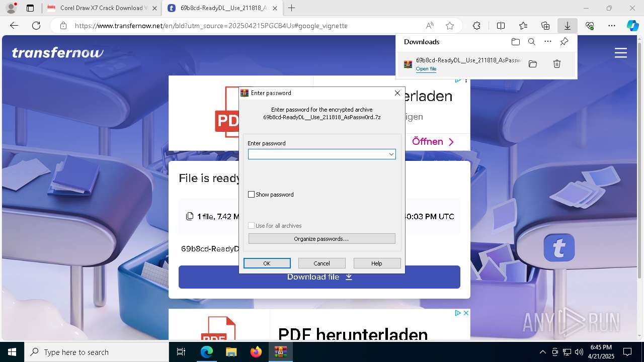Open tab actions menu icon
Viewport: 644px width, 362px height.
pos(30,8)
